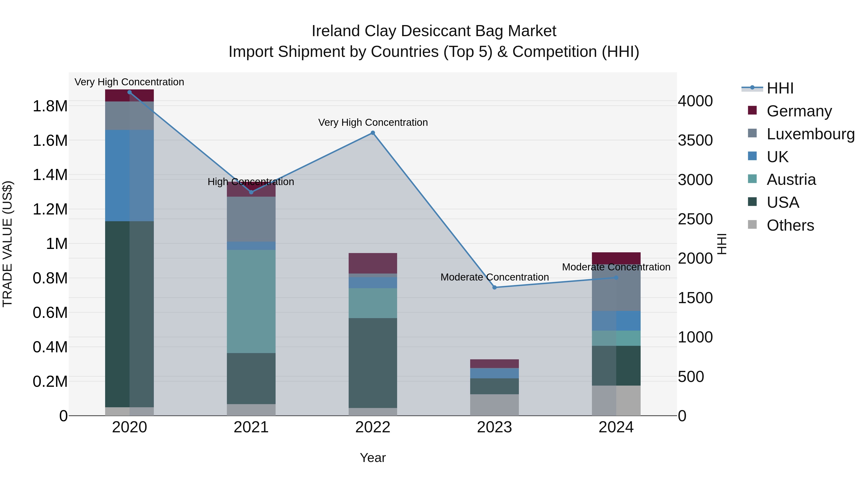Image resolution: width=868 pixels, height=488 pixels.
Task: Click the 'High Concentration' label at 2021
Action: tap(251, 182)
